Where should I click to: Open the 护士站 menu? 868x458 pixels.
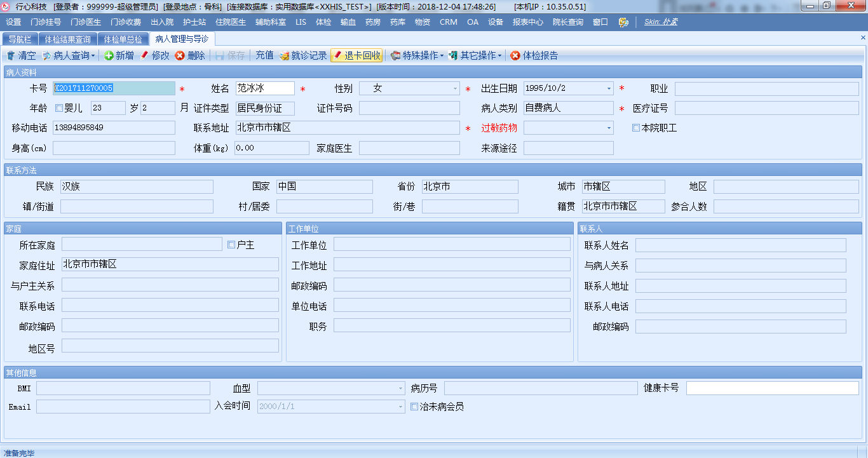point(194,22)
